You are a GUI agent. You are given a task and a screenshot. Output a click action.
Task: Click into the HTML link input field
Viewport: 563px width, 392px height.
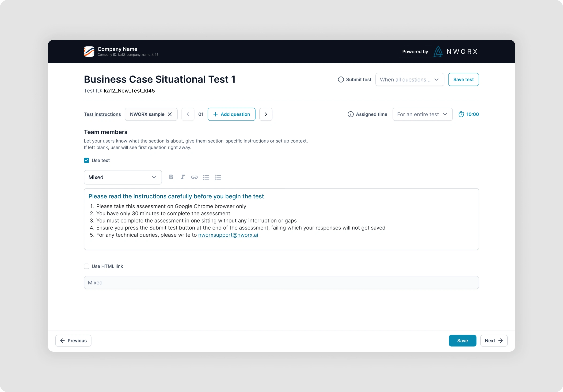[x=281, y=283]
